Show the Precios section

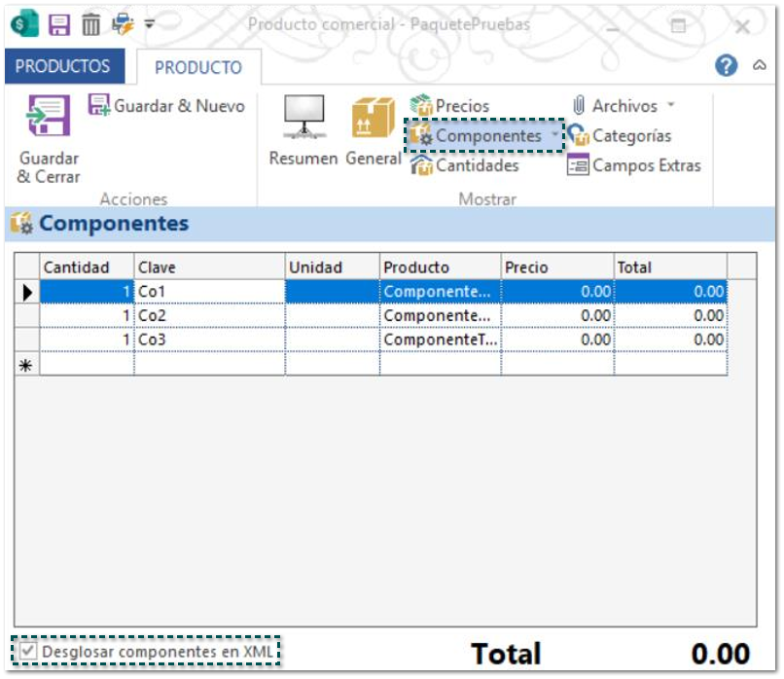click(x=450, y=106)
